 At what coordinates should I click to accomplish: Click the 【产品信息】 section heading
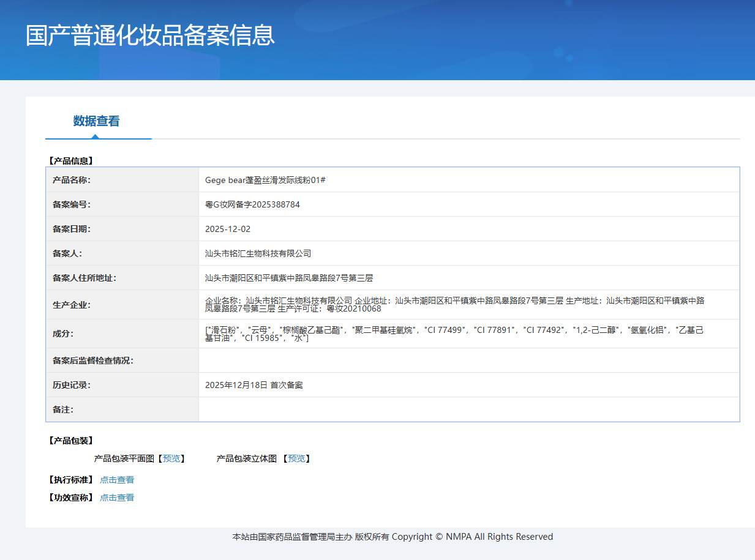tap(70, 161)
